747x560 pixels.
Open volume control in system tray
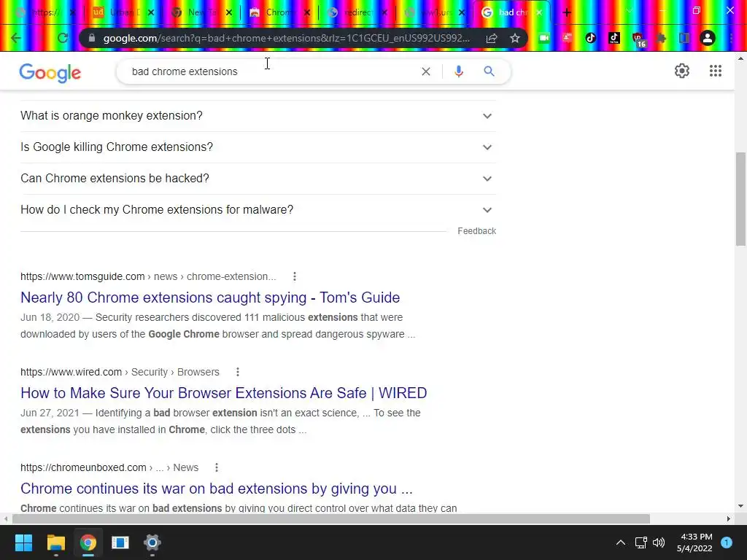[x=659, y=542]
